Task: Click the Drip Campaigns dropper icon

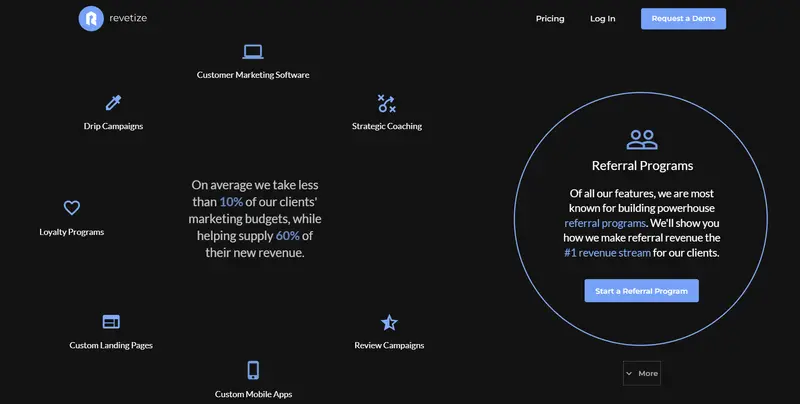Action: [113, 103]
